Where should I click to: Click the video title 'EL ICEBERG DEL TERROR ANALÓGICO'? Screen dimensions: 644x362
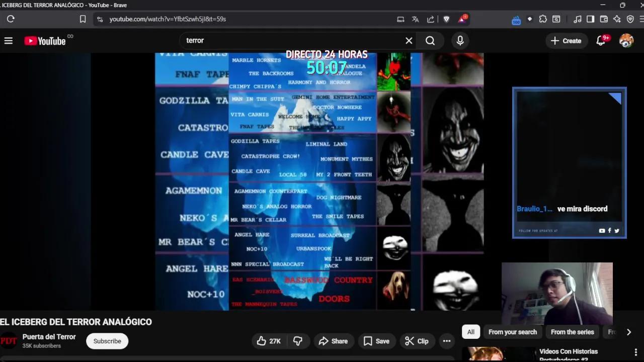pos(76,322)
